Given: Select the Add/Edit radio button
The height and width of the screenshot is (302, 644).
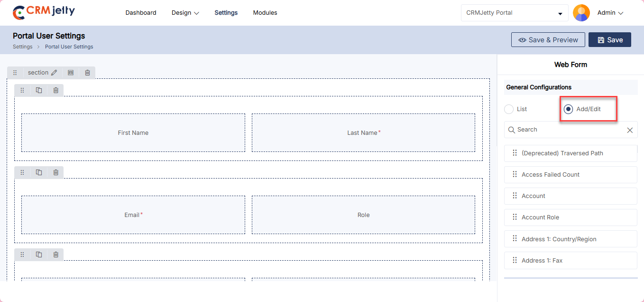Looking at the screenshot, I should 568,109.
